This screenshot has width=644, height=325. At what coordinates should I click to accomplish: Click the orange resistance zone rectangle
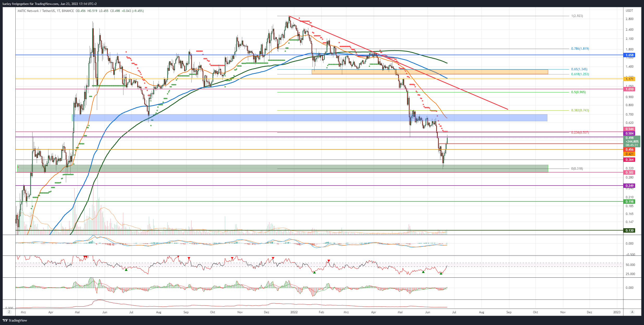point(430,72)
